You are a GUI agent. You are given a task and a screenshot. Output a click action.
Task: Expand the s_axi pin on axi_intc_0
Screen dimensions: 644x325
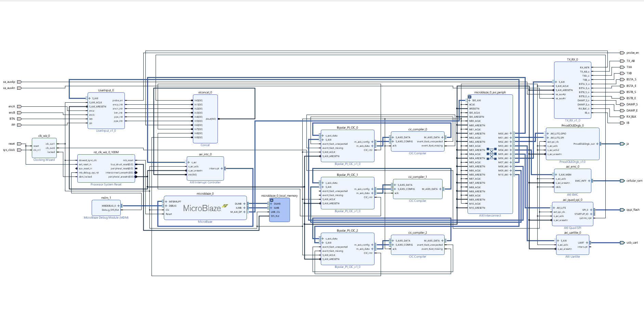point(189,162)
